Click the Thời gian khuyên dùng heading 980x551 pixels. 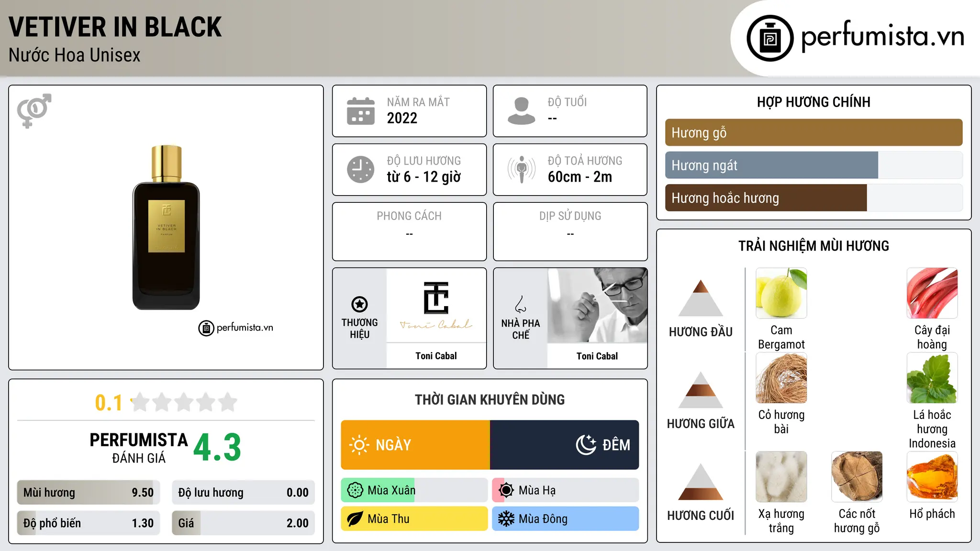(x=490, y=399)
